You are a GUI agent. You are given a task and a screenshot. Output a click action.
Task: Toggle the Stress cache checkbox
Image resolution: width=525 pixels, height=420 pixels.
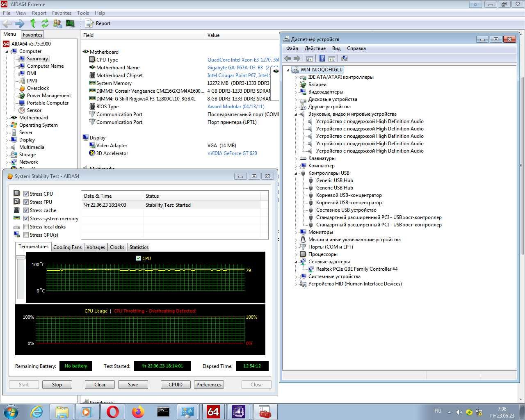point(26,210)
